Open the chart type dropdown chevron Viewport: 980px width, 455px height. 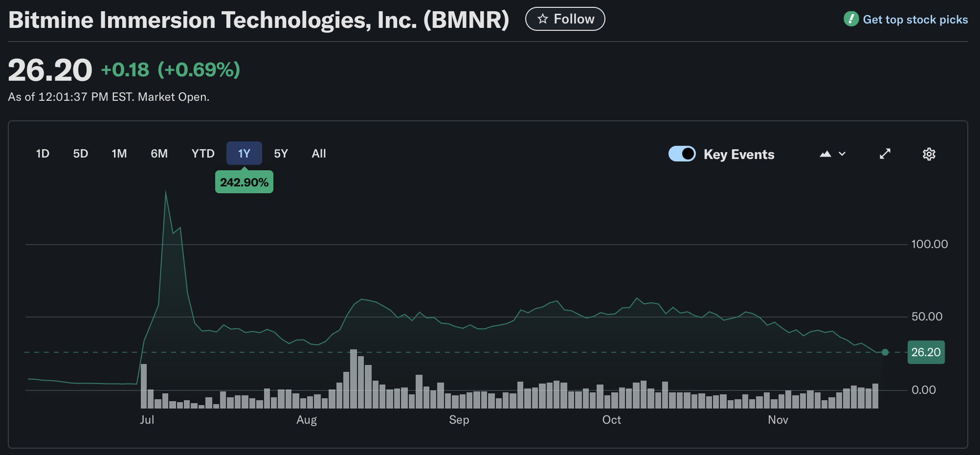[842, 154]
